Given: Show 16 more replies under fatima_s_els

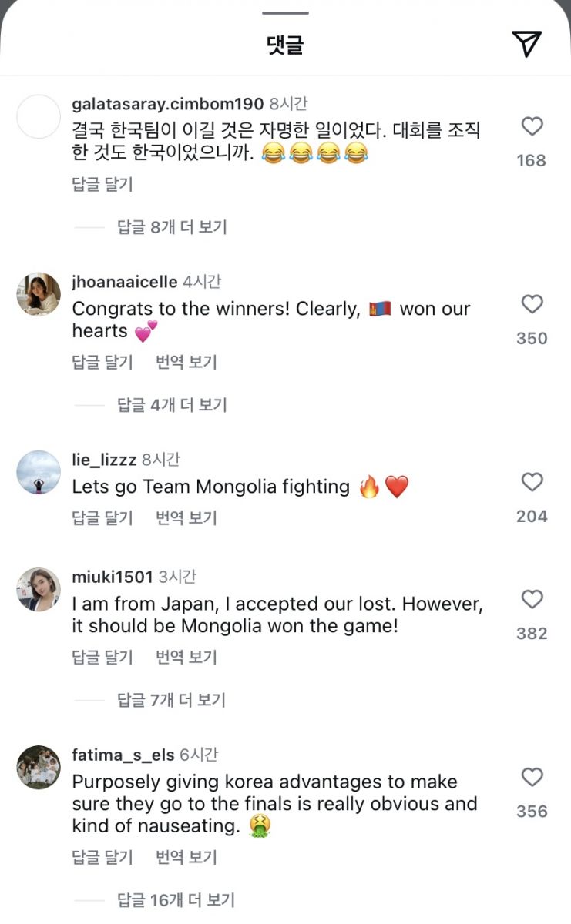Looking at the screenshot, I should pyautogui.click(x=176, y=899).
